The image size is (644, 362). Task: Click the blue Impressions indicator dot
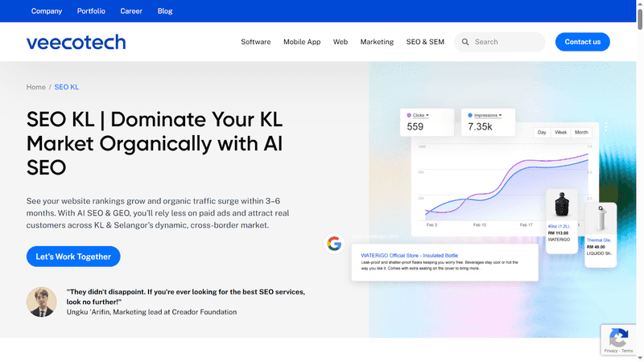[x=470, y=115]
